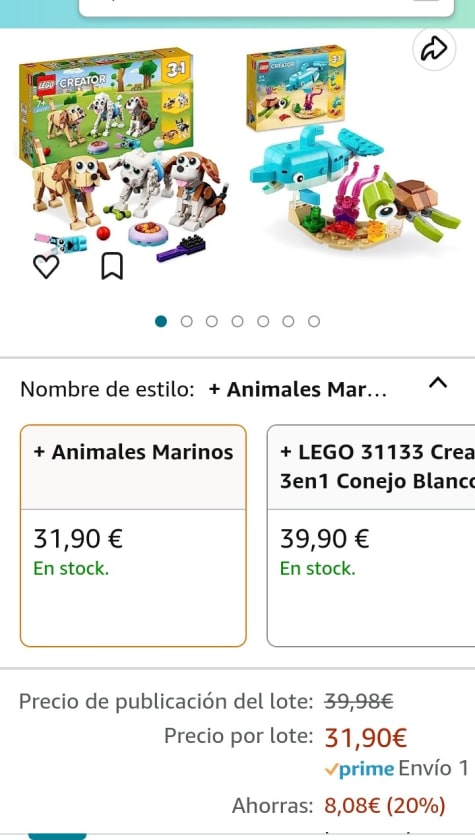Go to fourth image carousel dot
This screenshot has width=475, height=840.
click(237, 321)
